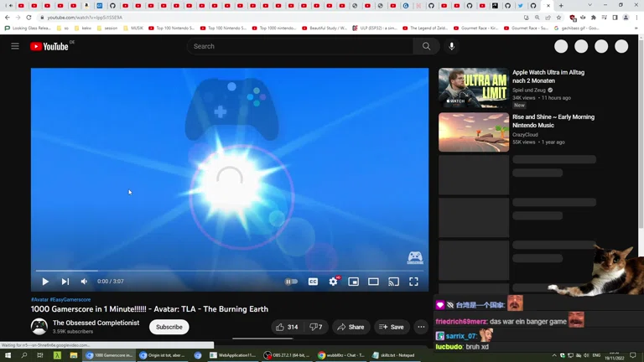
Task: Enable miniplayer mode
Action: [x=353, y=282]
